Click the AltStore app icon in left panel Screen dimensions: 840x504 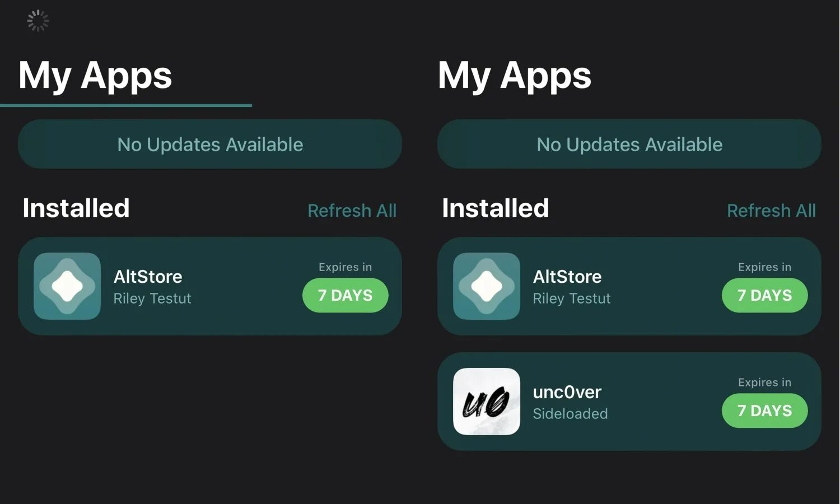click(67, 286)
